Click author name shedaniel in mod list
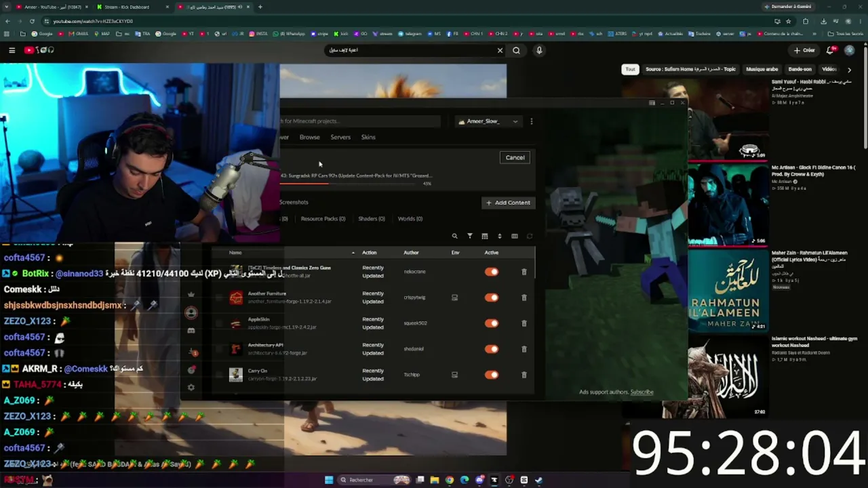 point(414,349)
